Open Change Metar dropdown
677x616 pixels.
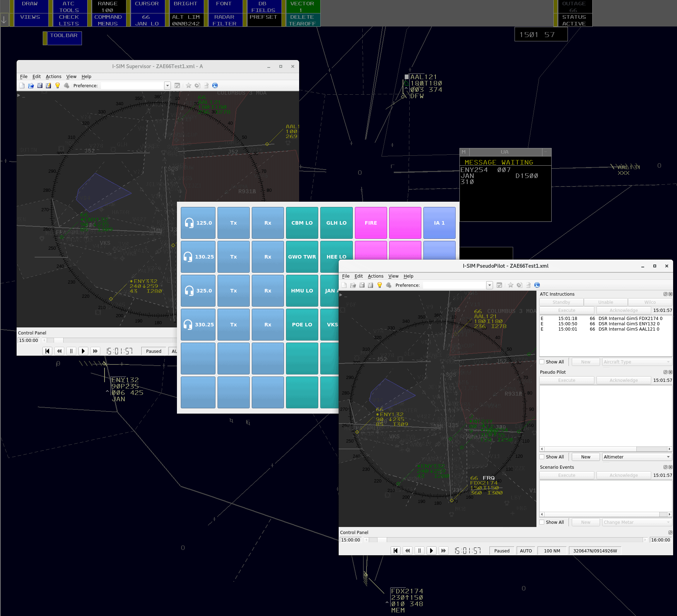click(x=636, y=522)
